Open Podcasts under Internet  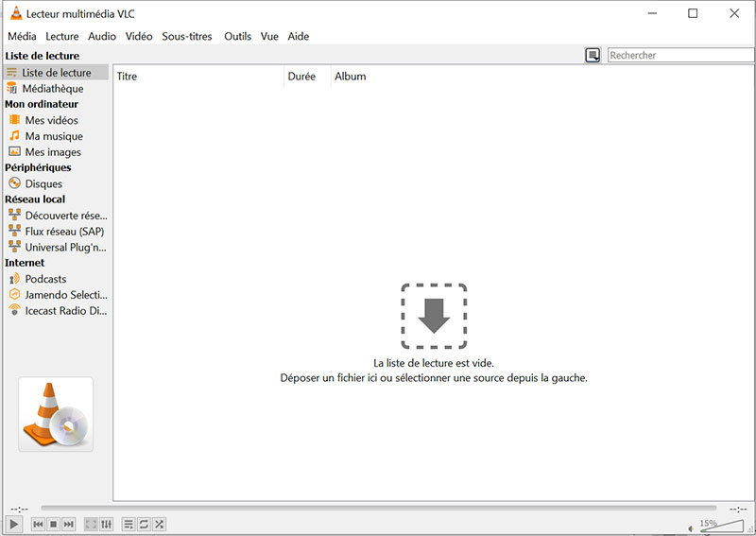click(45, 279)
